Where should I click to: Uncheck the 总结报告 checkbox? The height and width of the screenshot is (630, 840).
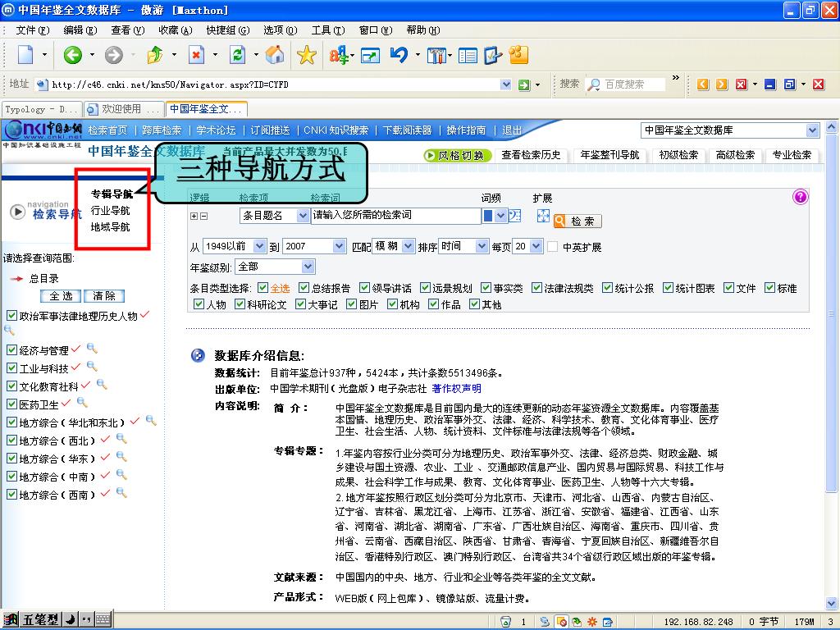(304, 288)
